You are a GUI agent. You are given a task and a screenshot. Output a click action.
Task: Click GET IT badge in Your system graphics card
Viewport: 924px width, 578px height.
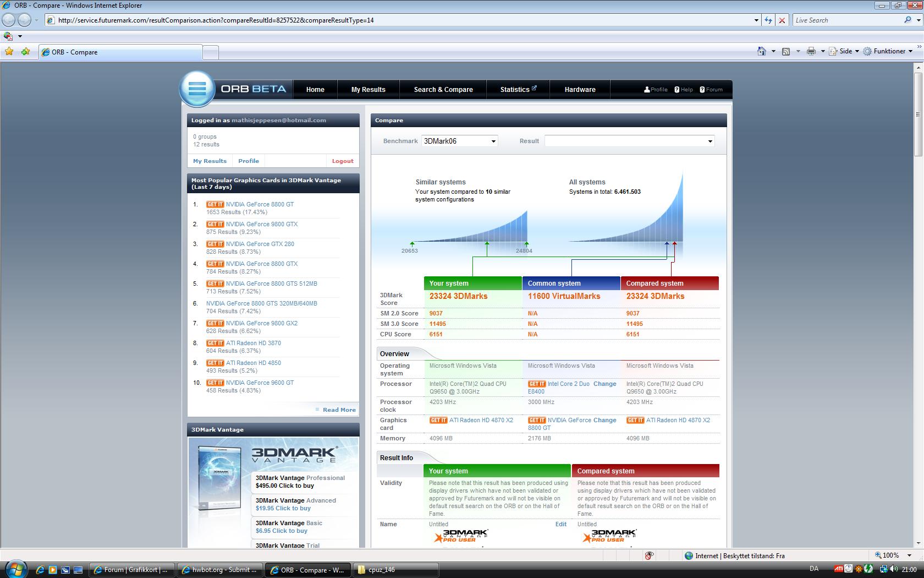click(x=438, y=420)
